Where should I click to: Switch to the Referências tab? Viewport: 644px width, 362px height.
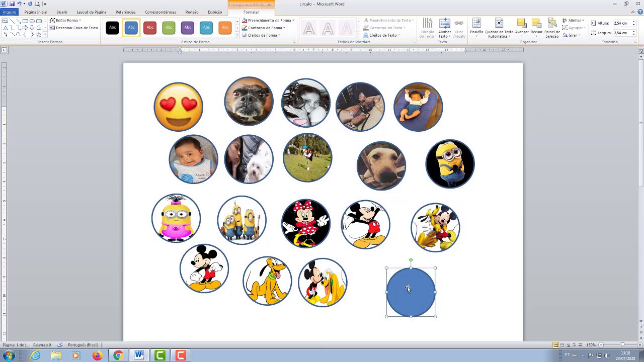click(125, 12)
